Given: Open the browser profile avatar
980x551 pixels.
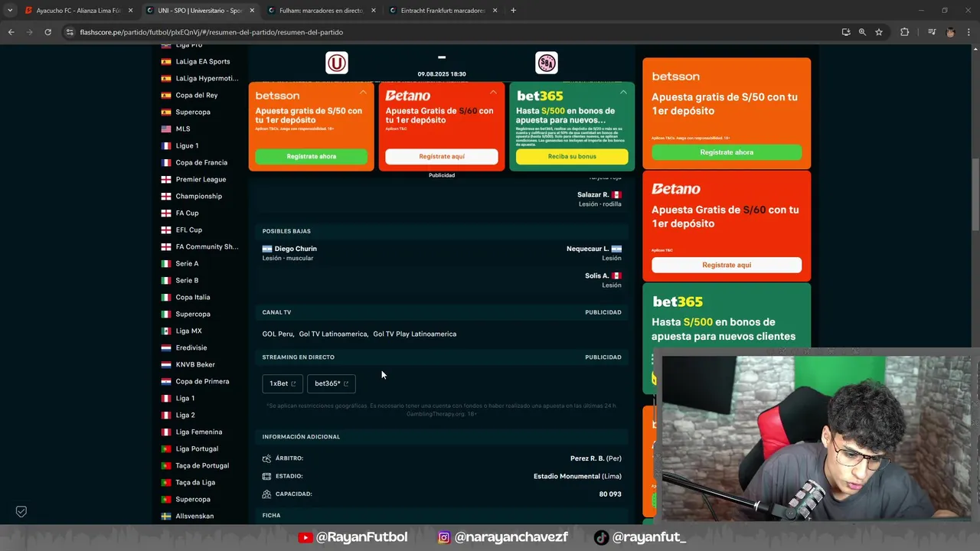Looking at the screenshot, I should [950, 32].
